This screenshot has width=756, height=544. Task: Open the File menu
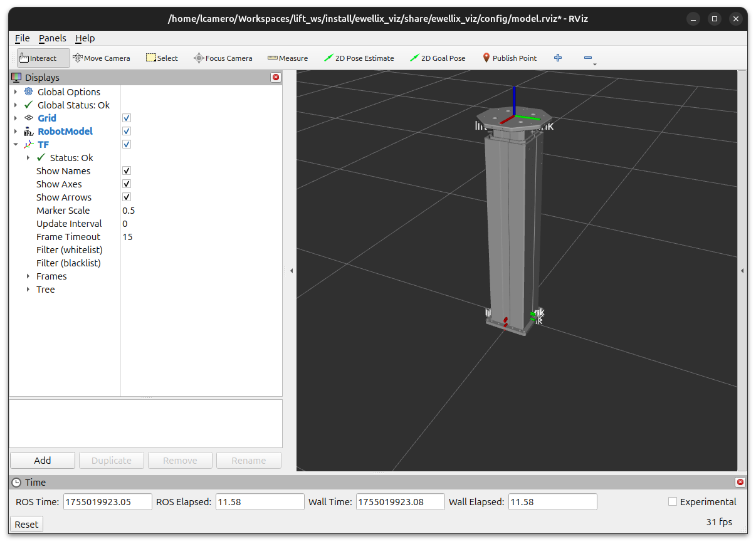click(22, 38)
